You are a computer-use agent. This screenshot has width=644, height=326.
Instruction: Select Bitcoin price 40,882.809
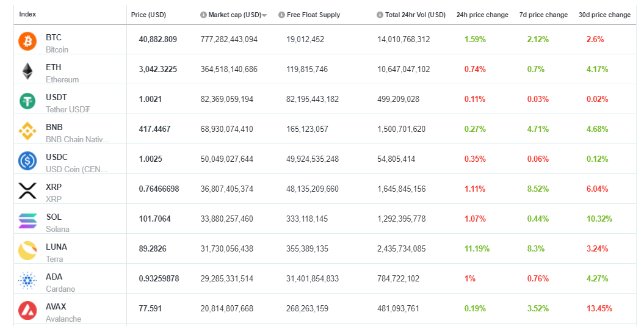pos(157,40)
